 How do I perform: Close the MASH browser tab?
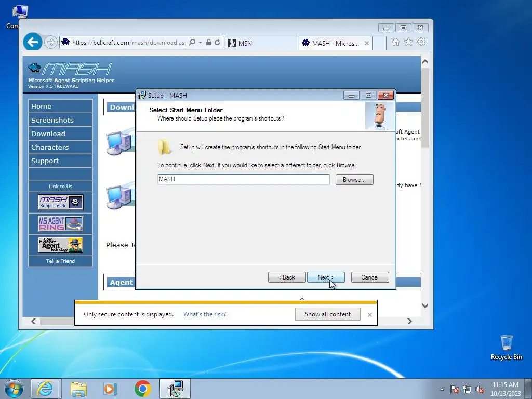coord(367,43)
